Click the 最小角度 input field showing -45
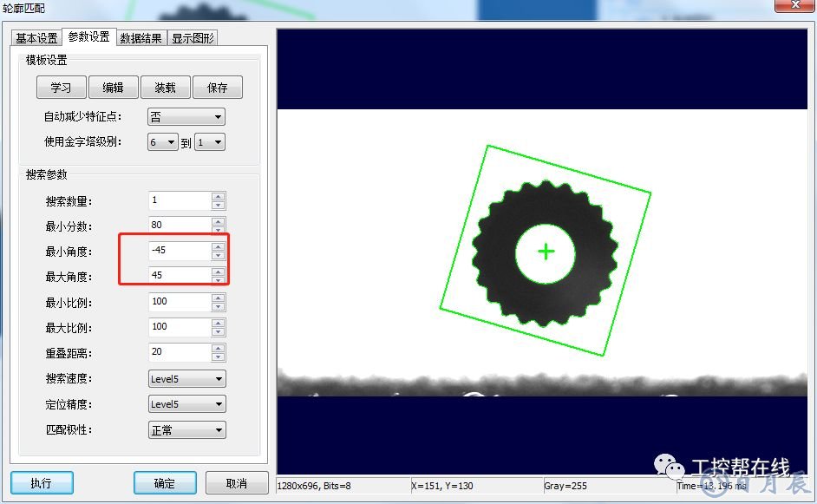Viewport: 817px width, 504px height. tap(179, 251)
